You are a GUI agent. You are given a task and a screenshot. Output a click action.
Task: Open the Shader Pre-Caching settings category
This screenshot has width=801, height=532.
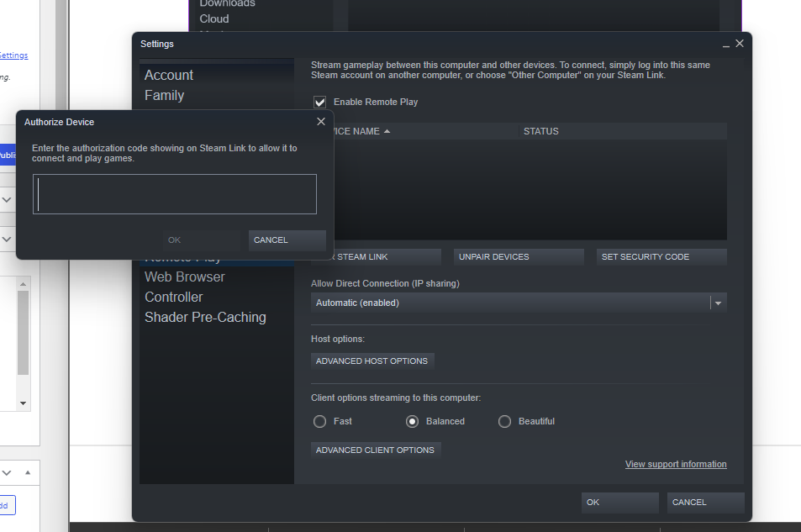205,318
